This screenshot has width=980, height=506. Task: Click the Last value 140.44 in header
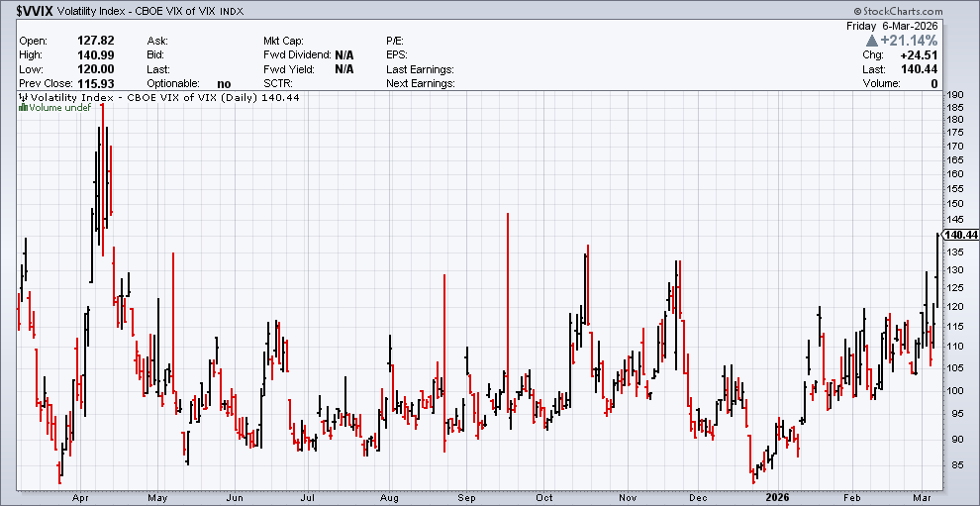pos(920,69)
